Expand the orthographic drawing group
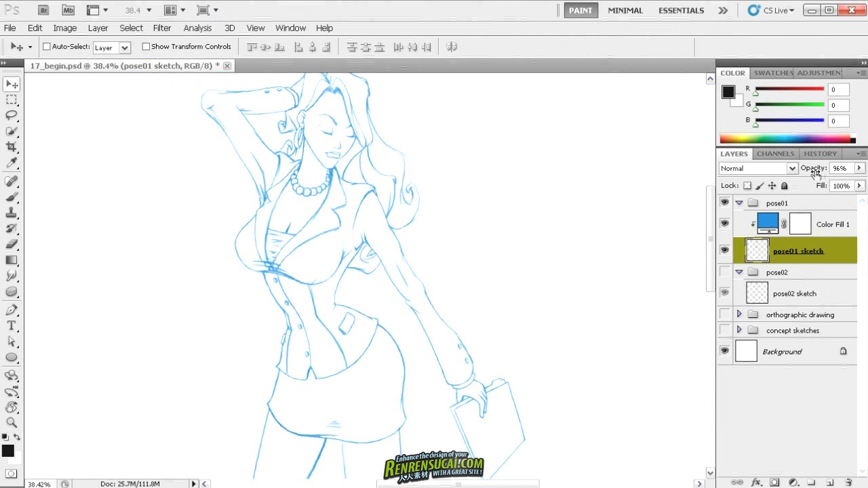Screen dimensions: 868x488 739,314
